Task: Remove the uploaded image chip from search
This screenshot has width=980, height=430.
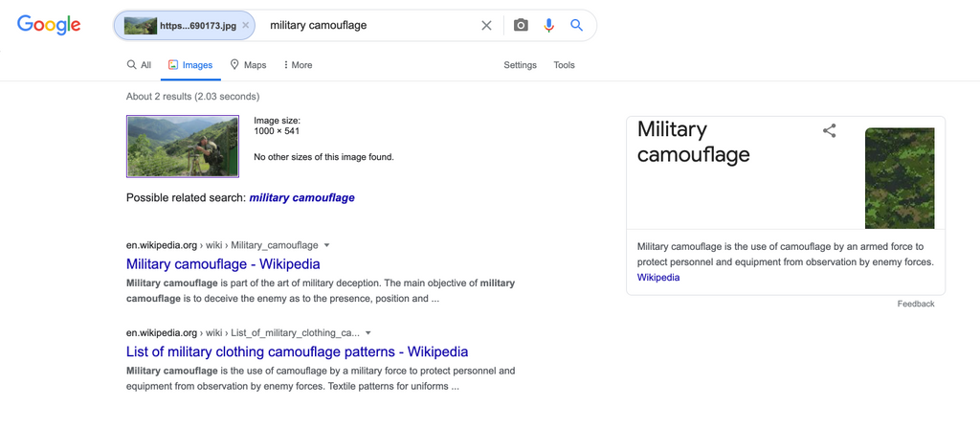Action: (x=246, y=26)
